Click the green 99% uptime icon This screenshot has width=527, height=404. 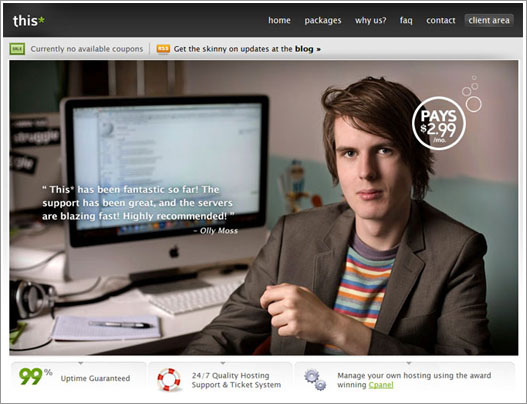(x=35, y=376)
